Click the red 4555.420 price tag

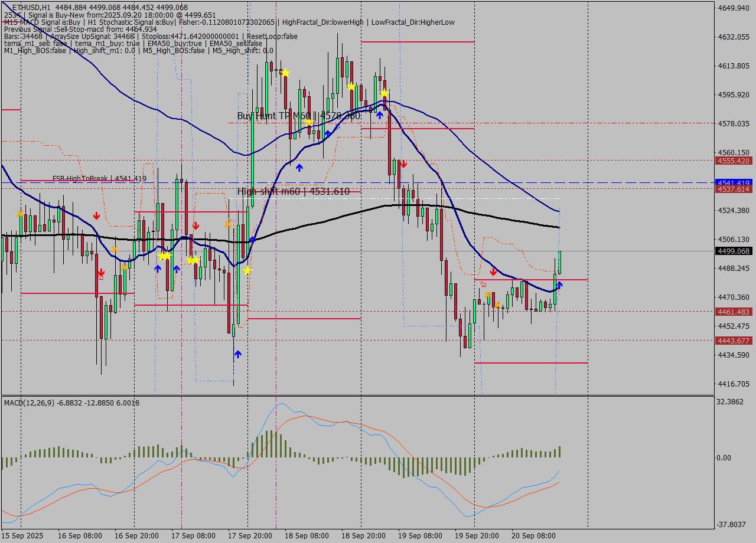pos(732,161)
